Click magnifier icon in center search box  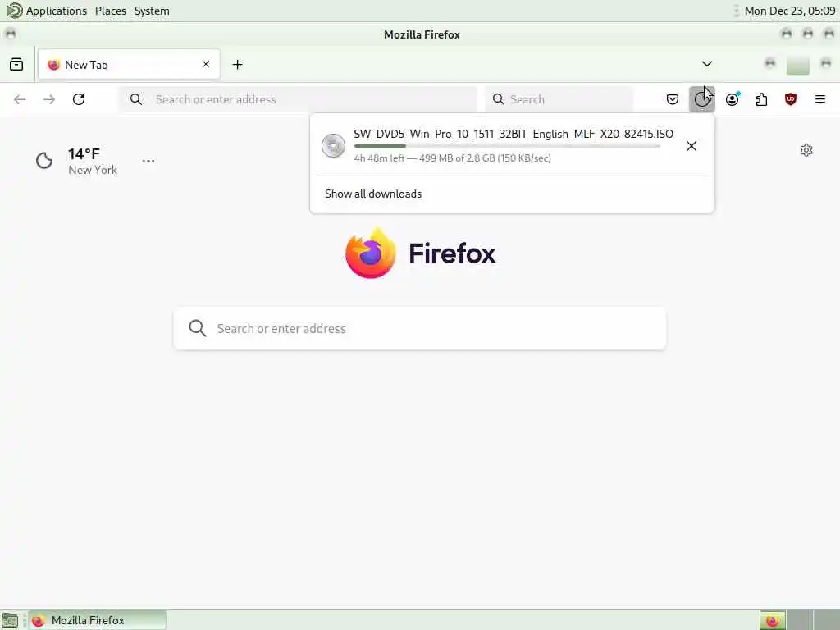coord(197,328)
